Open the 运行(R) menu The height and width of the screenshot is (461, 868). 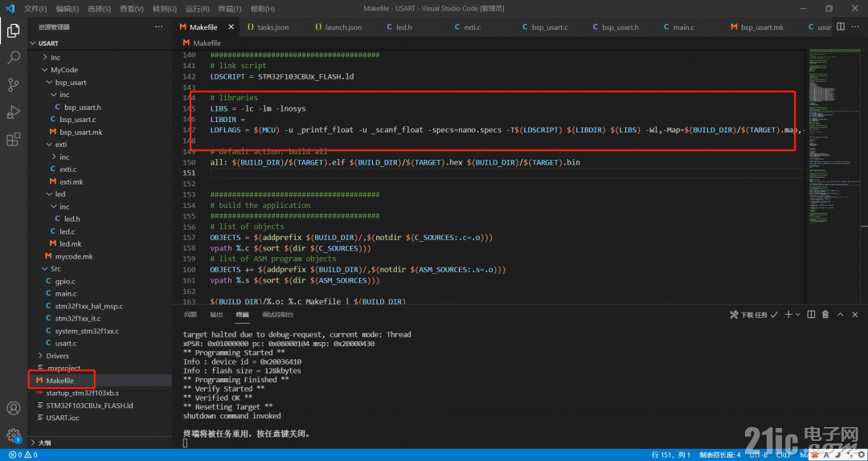coord(197,9)
